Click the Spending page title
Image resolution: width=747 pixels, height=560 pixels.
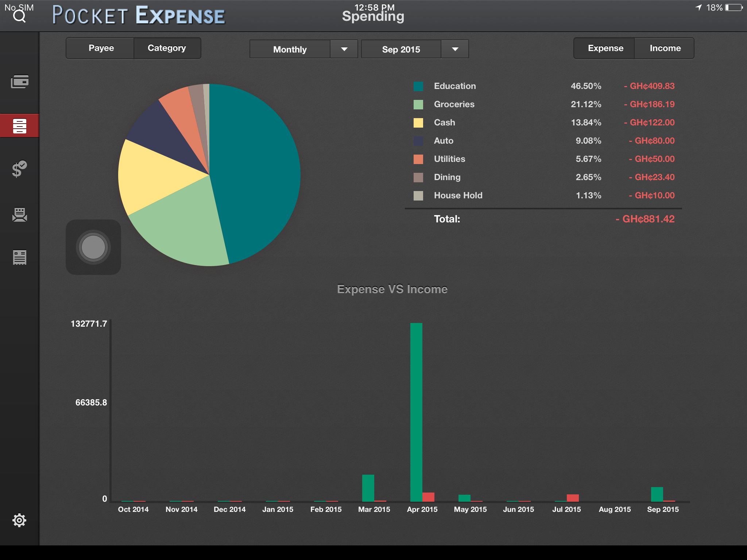(373, 17)
